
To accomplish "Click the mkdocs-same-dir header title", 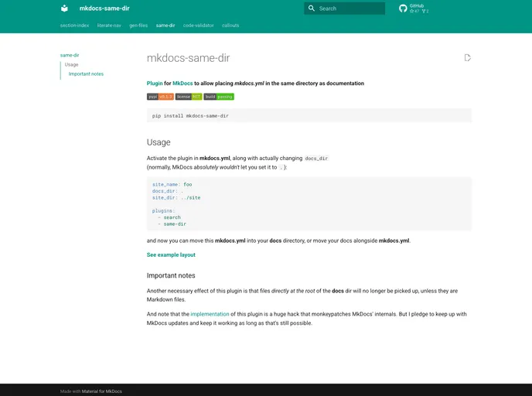I will [x=104, y=9].
